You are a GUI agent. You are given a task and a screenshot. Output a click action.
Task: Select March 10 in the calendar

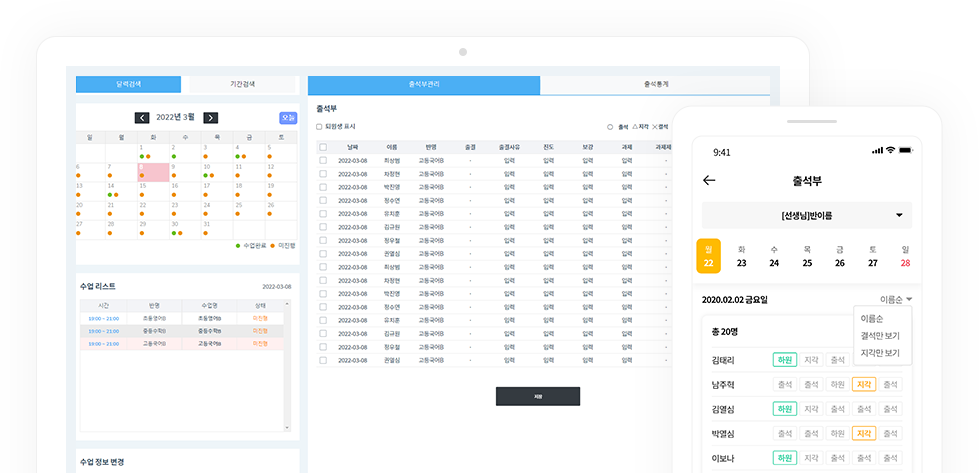coord(217,172)
